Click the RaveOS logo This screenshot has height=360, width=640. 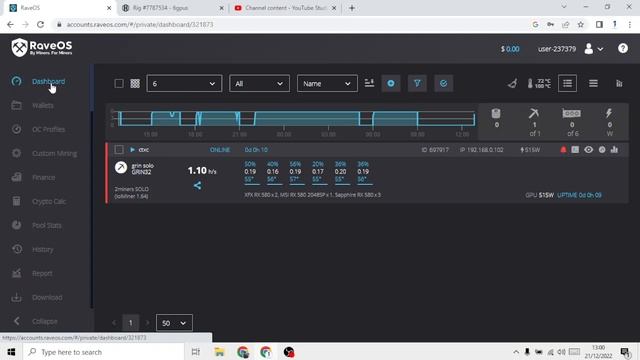click(x=42, y=48)
